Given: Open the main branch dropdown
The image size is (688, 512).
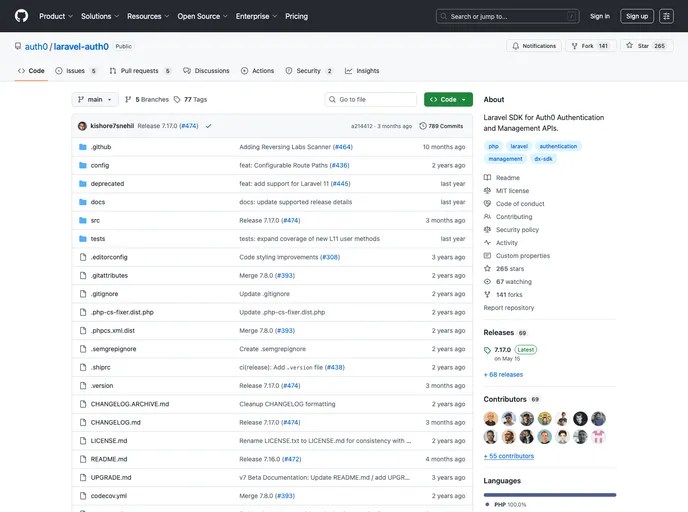Looking at the screenshot, I should [x=95, y=100].
